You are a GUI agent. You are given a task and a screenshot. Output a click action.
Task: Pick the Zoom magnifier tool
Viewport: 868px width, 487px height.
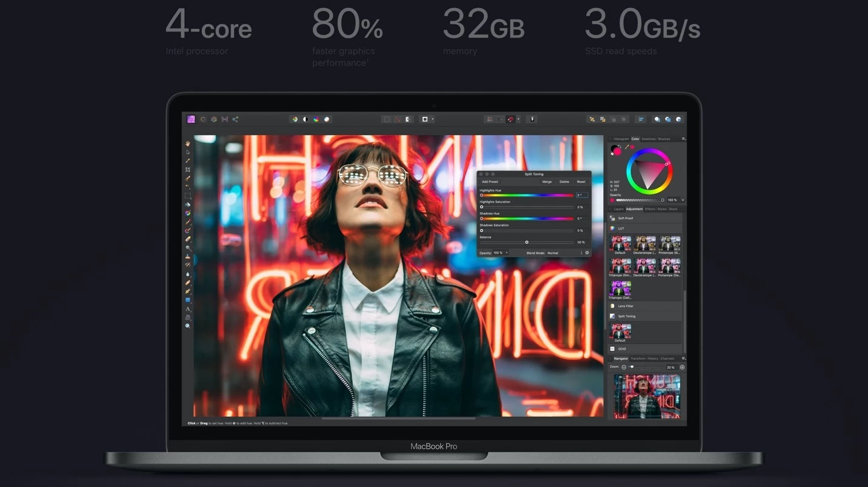pyautogui.click(x=188, y=326)
